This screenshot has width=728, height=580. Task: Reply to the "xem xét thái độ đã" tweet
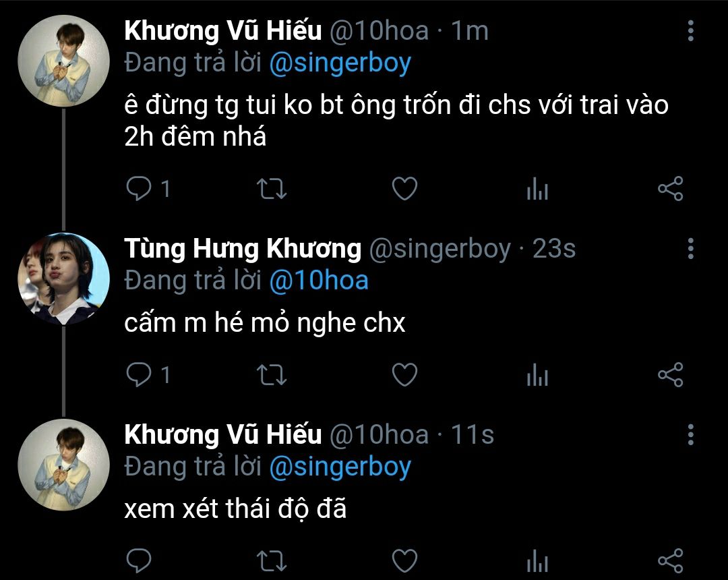139,561
